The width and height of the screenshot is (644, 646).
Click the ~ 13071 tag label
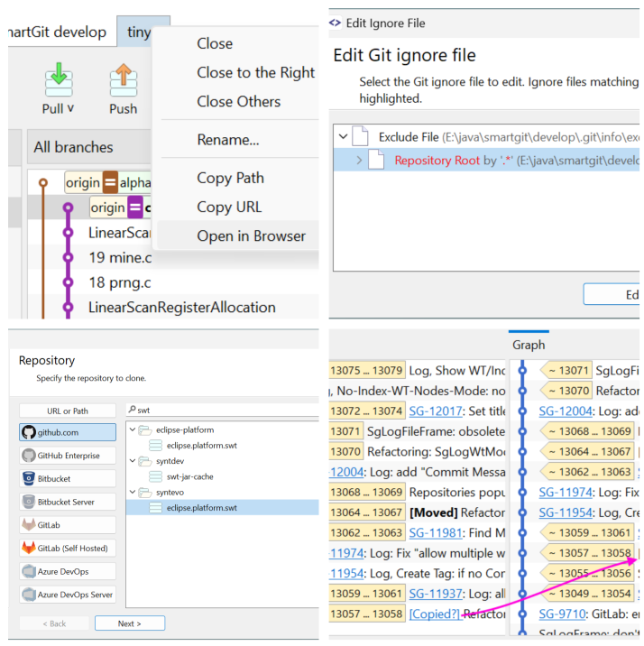[x=566, y=371]
